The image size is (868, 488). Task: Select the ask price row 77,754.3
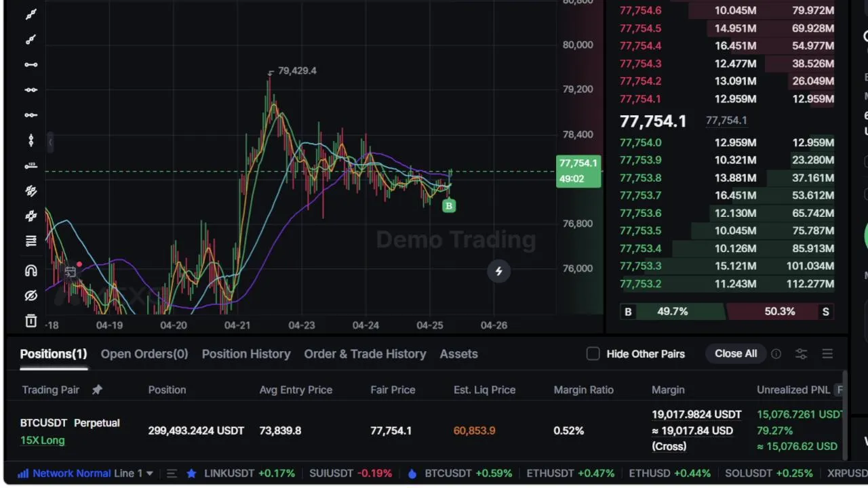point(727,64)
